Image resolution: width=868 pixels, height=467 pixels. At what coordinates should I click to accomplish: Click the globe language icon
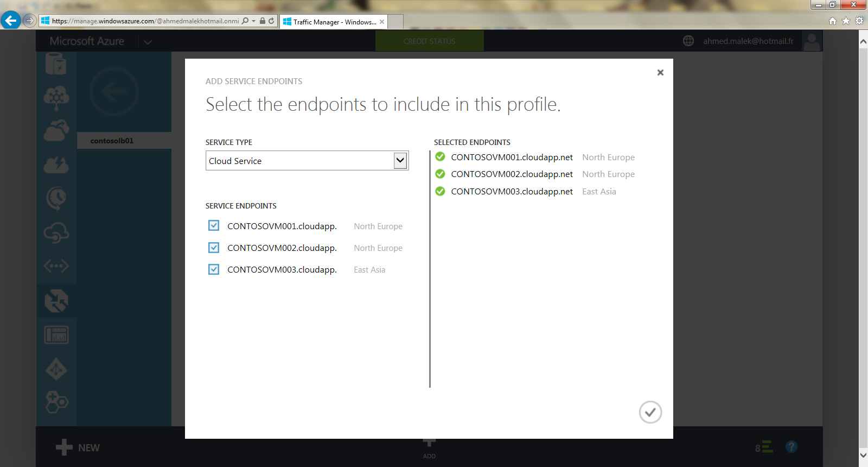688,41
